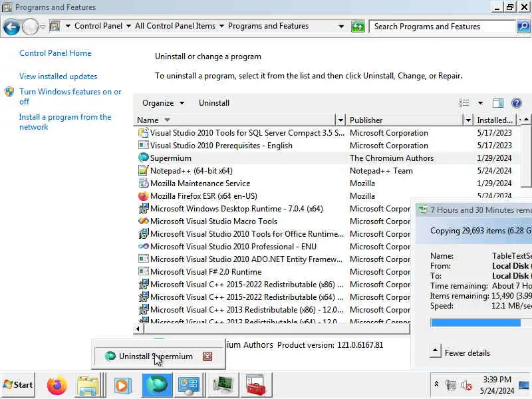
Task: Click the Forward navigation arrow
Action: (30, 27)
